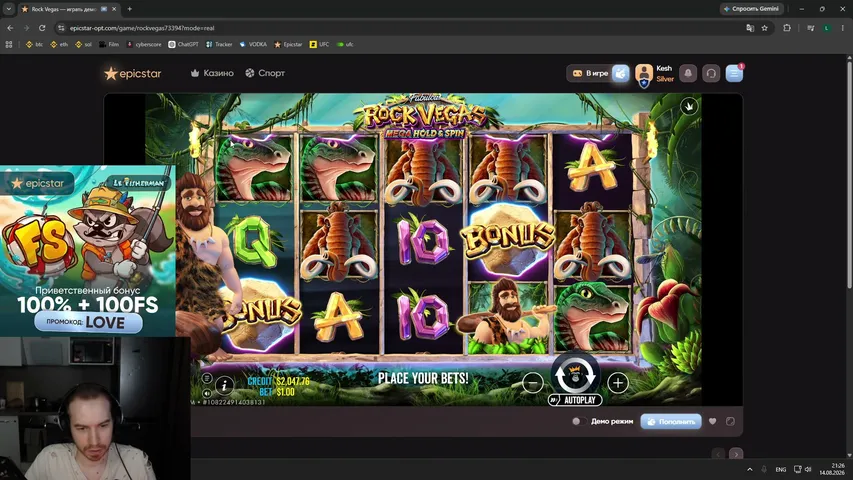Translate this page icon
The width and height of the screenshot is (853, 480).
pyautogui.click(x=750, y=28)
